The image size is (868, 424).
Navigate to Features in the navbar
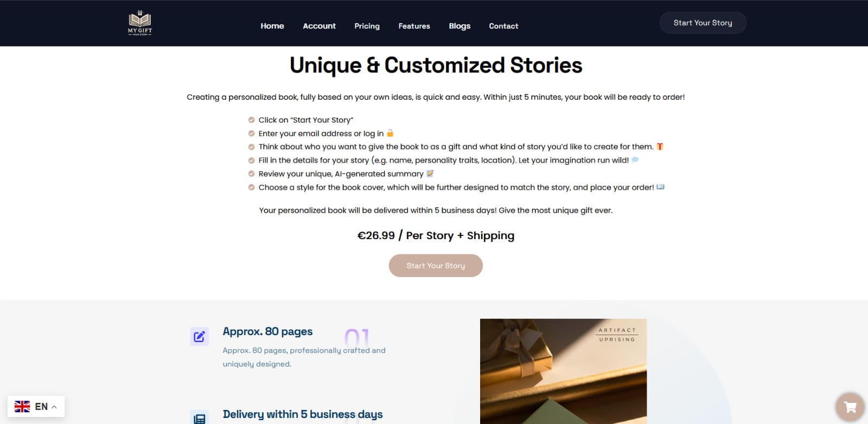coord(414,26)
